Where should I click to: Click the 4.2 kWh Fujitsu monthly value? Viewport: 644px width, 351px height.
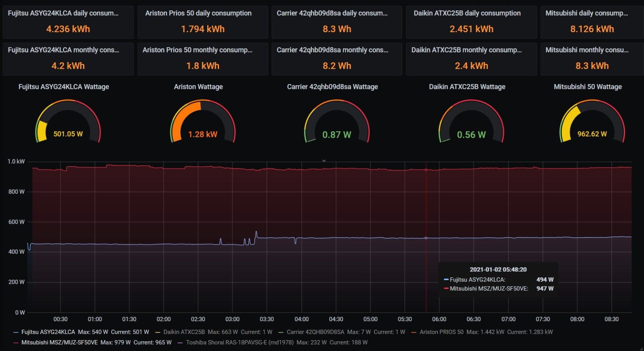[68, 66]
